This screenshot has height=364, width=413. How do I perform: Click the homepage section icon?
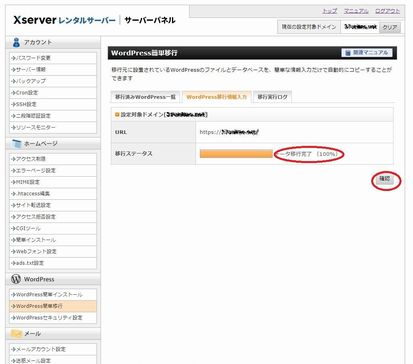point(16,144)
